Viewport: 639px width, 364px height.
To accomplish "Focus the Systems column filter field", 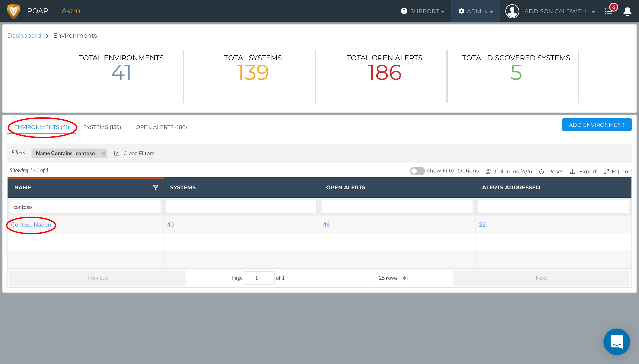I will (x=241, y=207).
